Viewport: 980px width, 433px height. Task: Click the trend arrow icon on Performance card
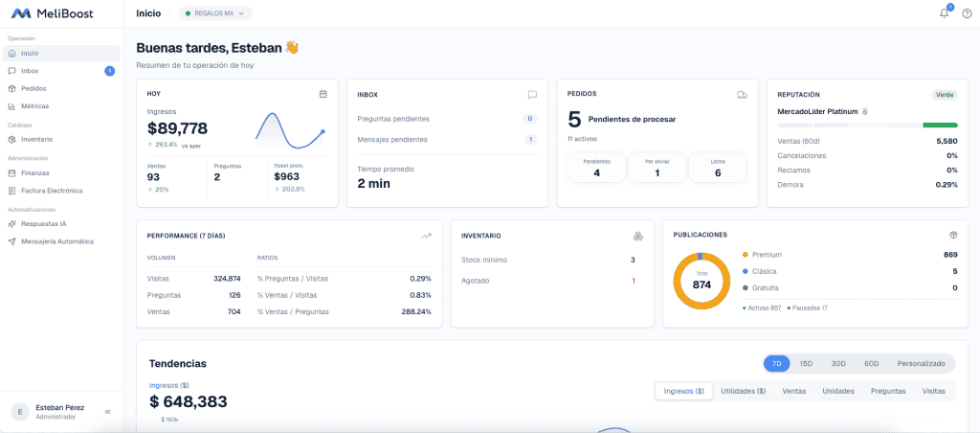click(x=426, y=236)
